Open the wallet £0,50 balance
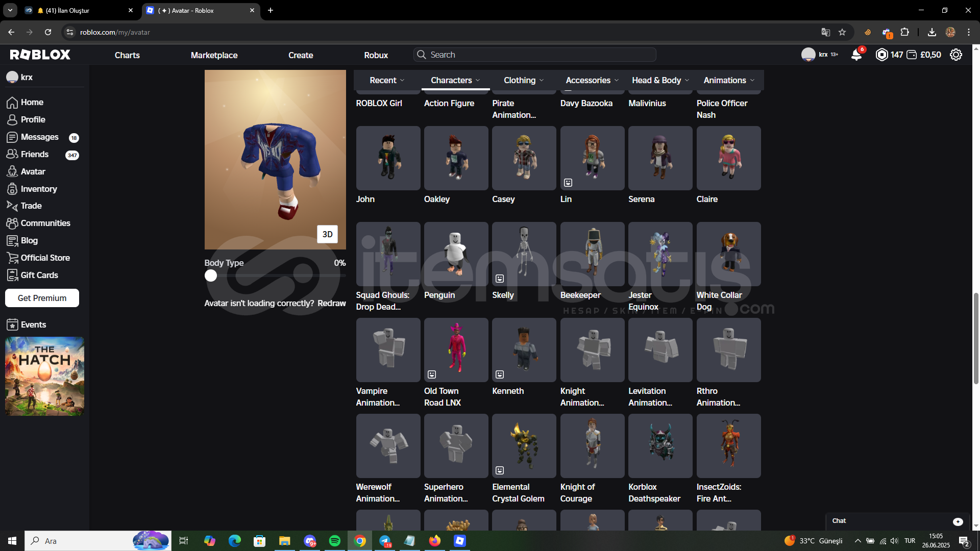Image resolution: width=980 pixels, height=551 pixels. coord(924,55)
